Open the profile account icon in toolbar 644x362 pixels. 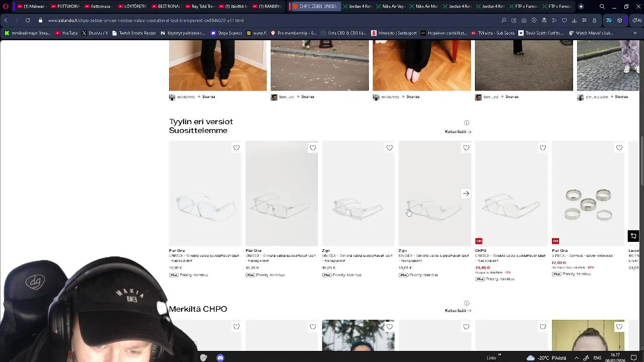pos(594,21)
